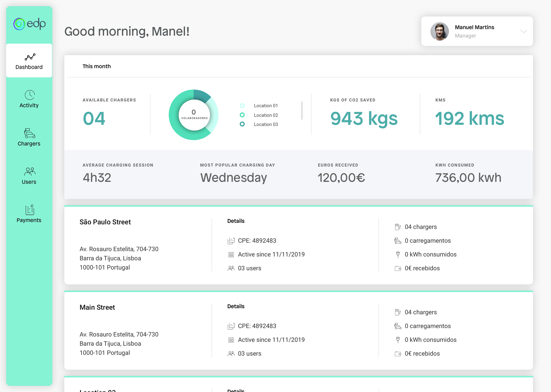
Task: Click the Payments receipt icon
Action: 30,210
